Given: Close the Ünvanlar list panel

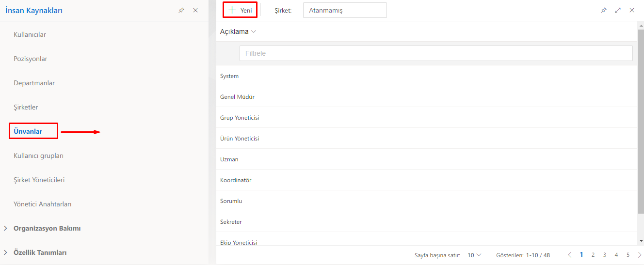Looking at the screenshot, I should [x=632, y=10].
